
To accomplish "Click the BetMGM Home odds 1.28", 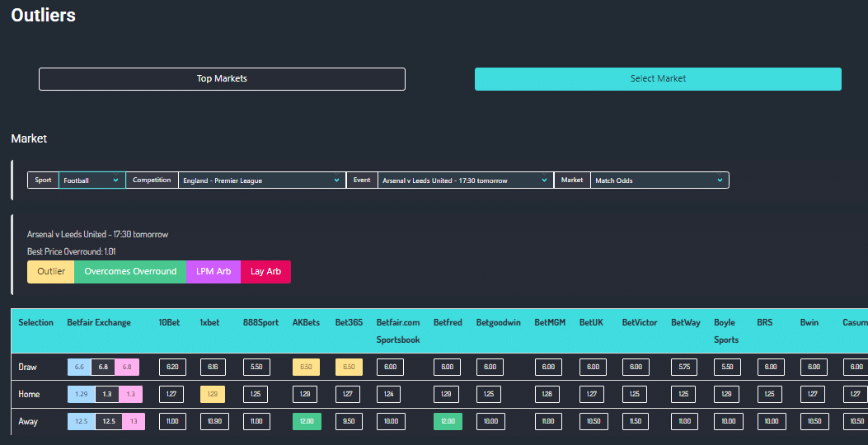I will click(x=547, y=394).
